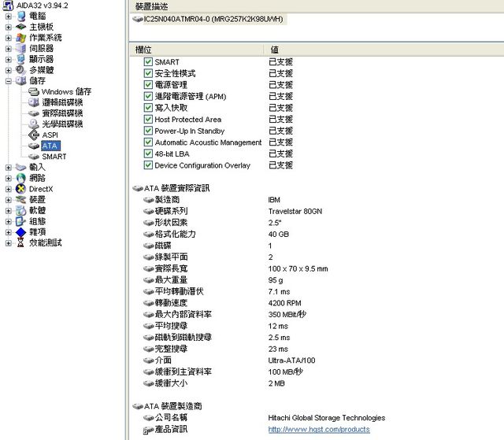This screenshot has height=440, width=504.
Task: Select the 軟體 software icon
Action: tap(21, 210)
